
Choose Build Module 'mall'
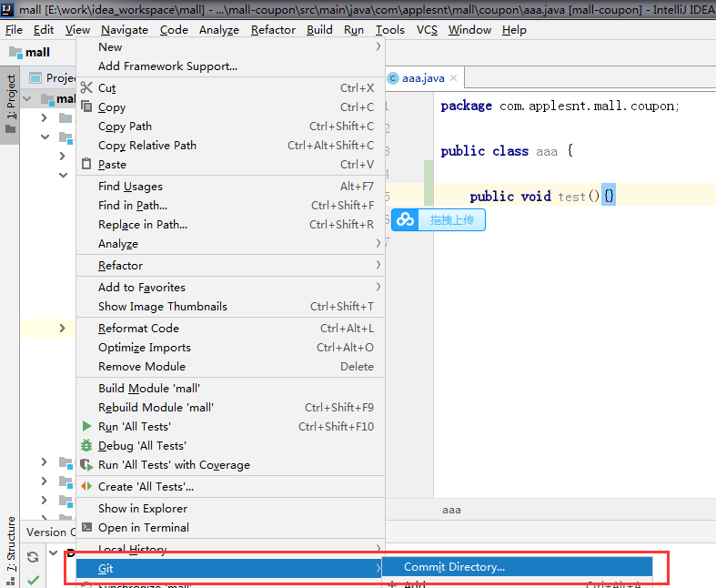point(230,389)
